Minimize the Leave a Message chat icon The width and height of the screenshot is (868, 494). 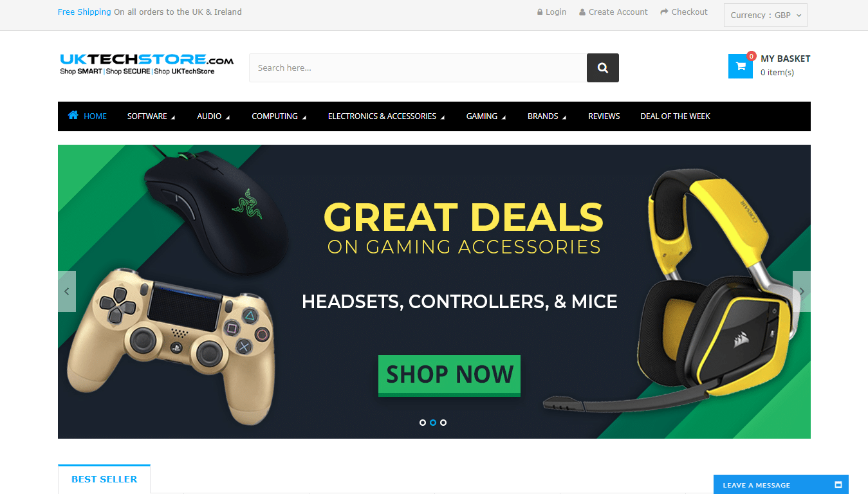[x=838, y=485]
